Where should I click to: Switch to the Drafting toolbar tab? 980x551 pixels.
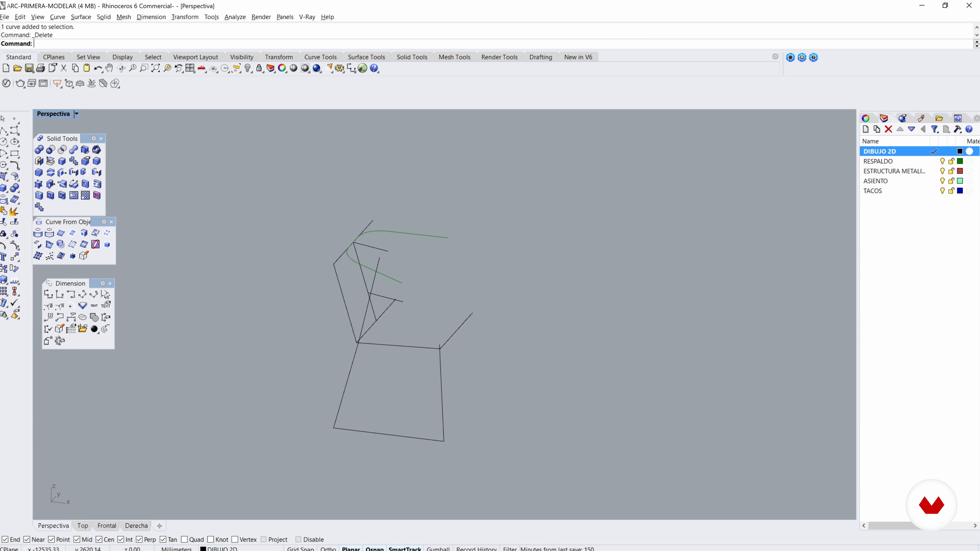540,57
